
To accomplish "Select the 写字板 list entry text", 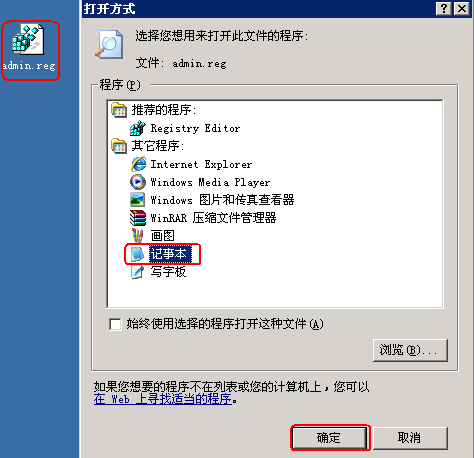I will [168, 272].
